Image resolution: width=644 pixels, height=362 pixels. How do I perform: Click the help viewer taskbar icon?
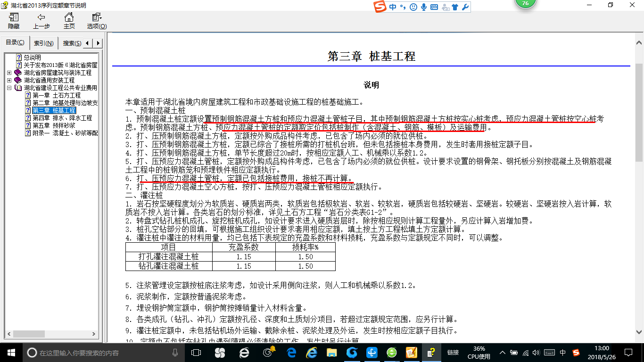pyautogui.click(x=431, y=353)
